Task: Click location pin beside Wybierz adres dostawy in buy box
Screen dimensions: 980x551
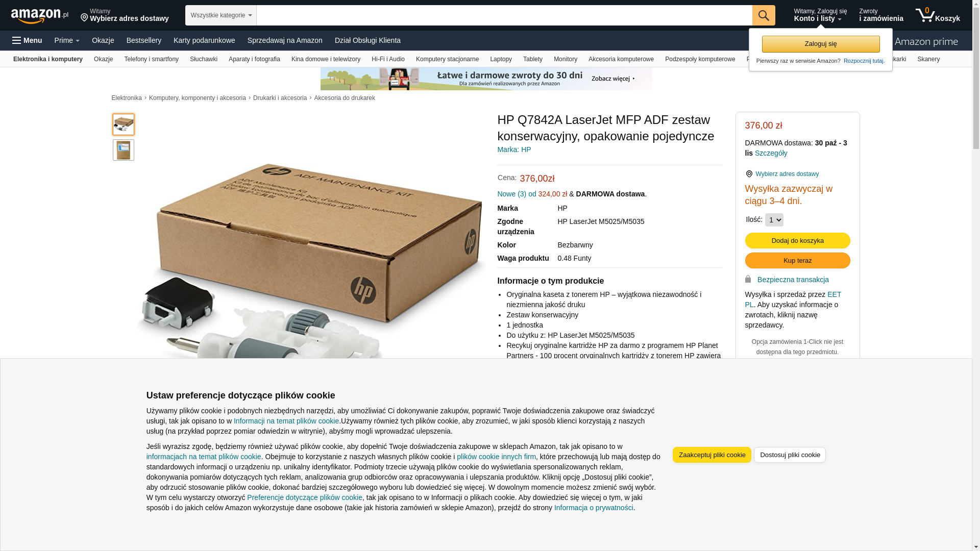Action: 749,174
